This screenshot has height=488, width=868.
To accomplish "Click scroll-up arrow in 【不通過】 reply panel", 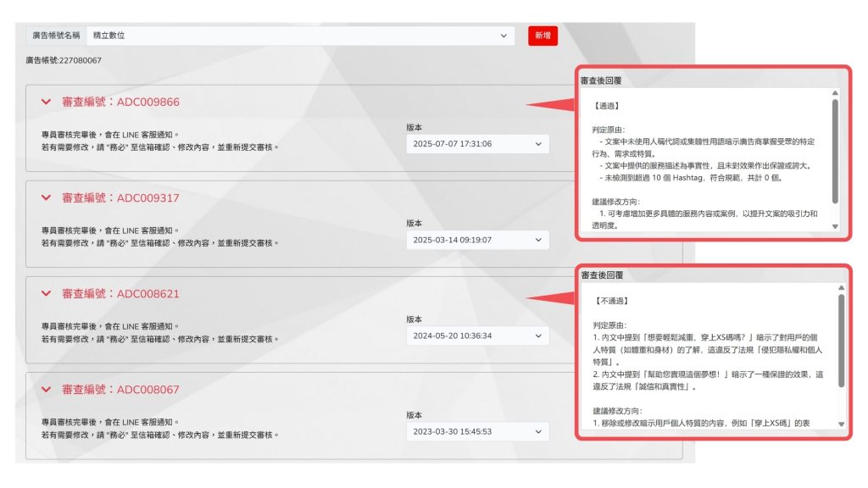I will coord(841,288).
